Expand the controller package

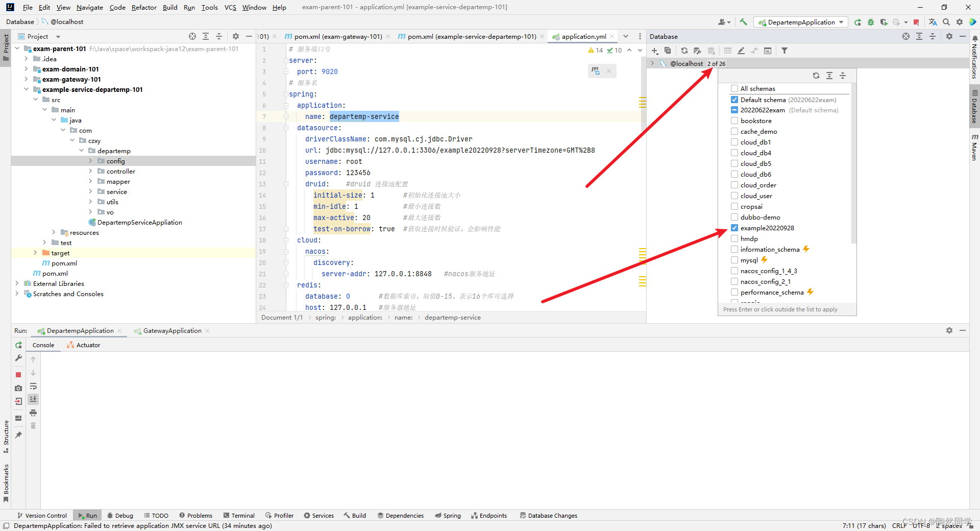click(90, 171)
